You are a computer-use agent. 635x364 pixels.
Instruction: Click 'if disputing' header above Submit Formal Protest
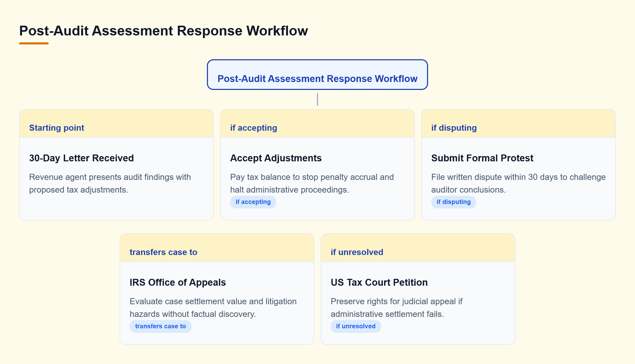coord(519,124)
